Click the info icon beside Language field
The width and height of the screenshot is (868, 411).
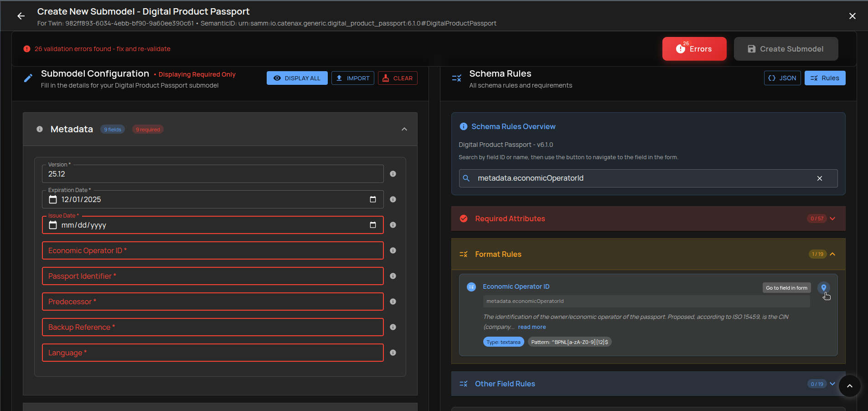(393, 353)
